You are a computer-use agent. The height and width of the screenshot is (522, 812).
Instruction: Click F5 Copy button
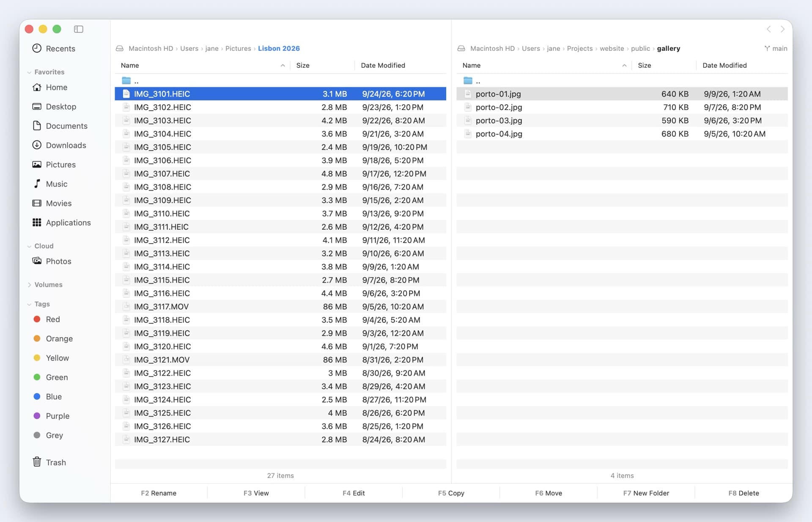(451, 493)
